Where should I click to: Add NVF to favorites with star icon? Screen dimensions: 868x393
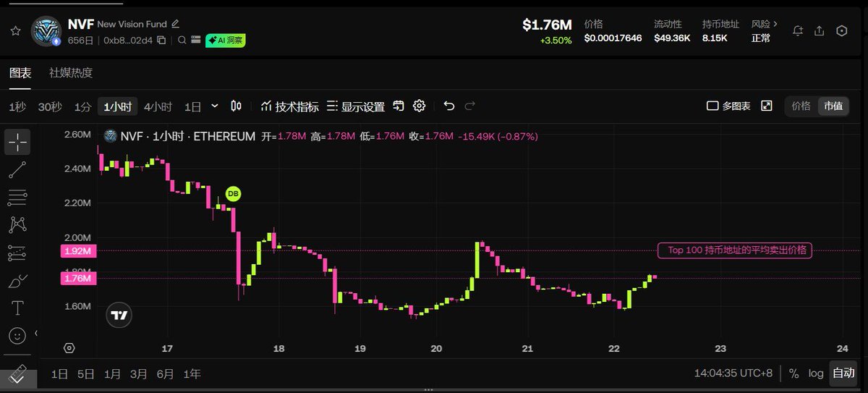(15, 30)
